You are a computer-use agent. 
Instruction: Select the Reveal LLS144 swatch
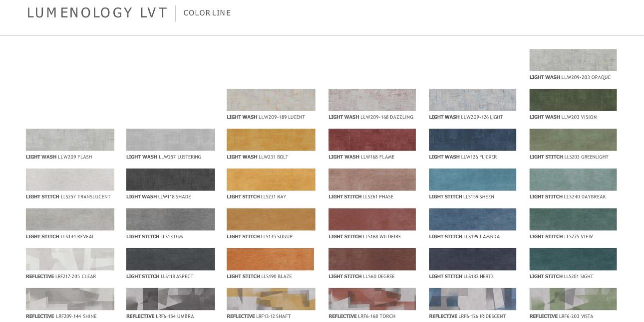70,219
